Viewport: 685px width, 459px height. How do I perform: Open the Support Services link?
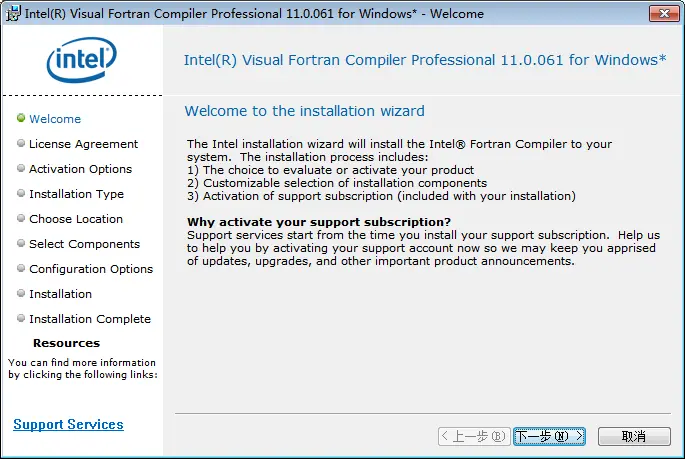69,424
